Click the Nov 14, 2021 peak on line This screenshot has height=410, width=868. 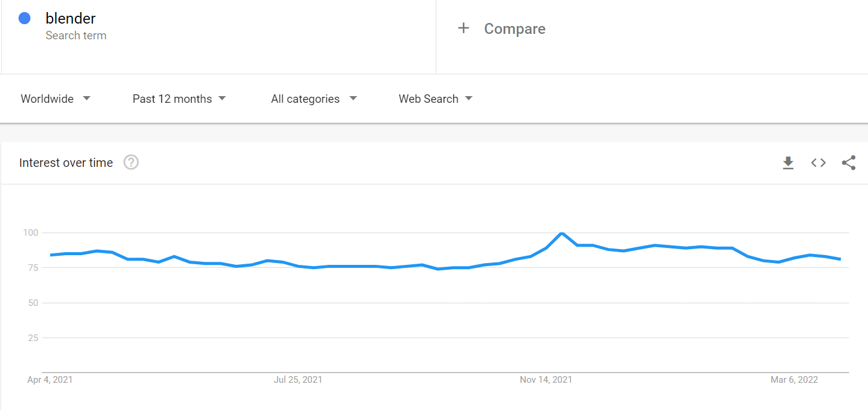click(x=562, y=233)
